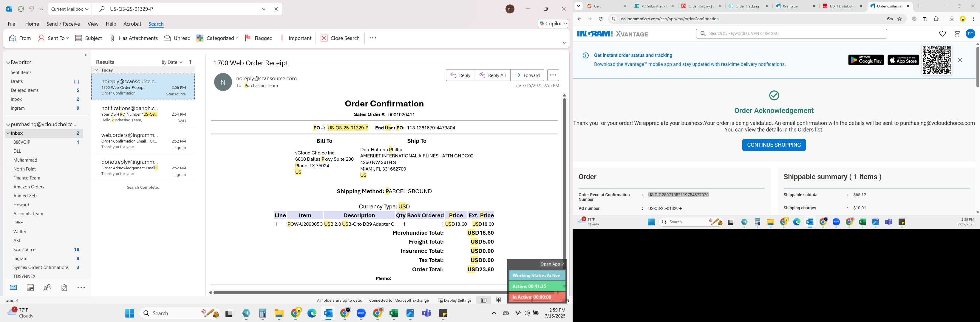The width and height of the screenshot is (980, 322).
Task: Clear the Outlook search box with X
Action: pyautogui.click(x=276, y=9)
